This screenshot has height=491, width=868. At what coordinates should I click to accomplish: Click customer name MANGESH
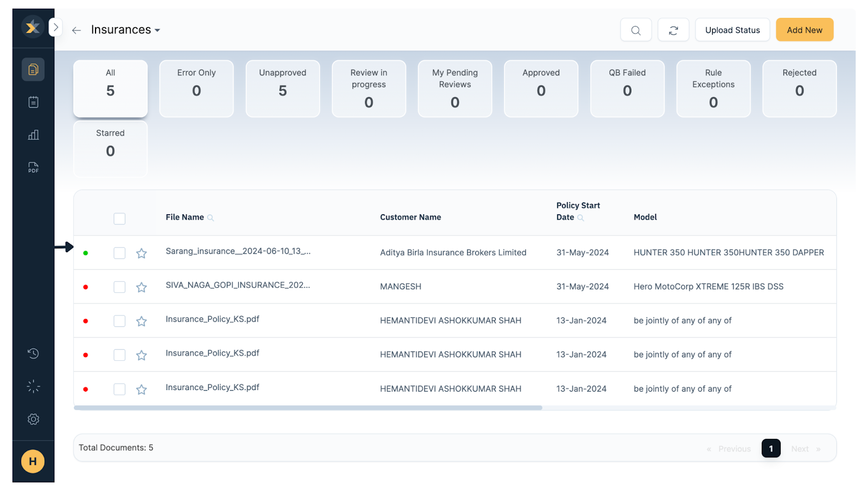click(x=400, y=286)
